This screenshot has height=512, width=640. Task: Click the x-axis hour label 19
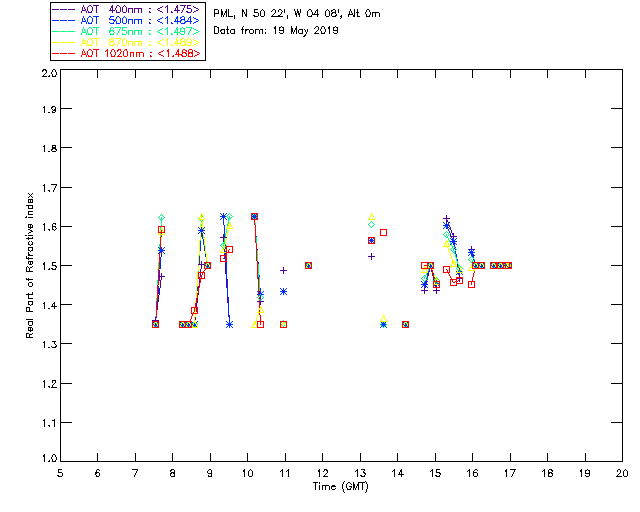pos(585,473)
